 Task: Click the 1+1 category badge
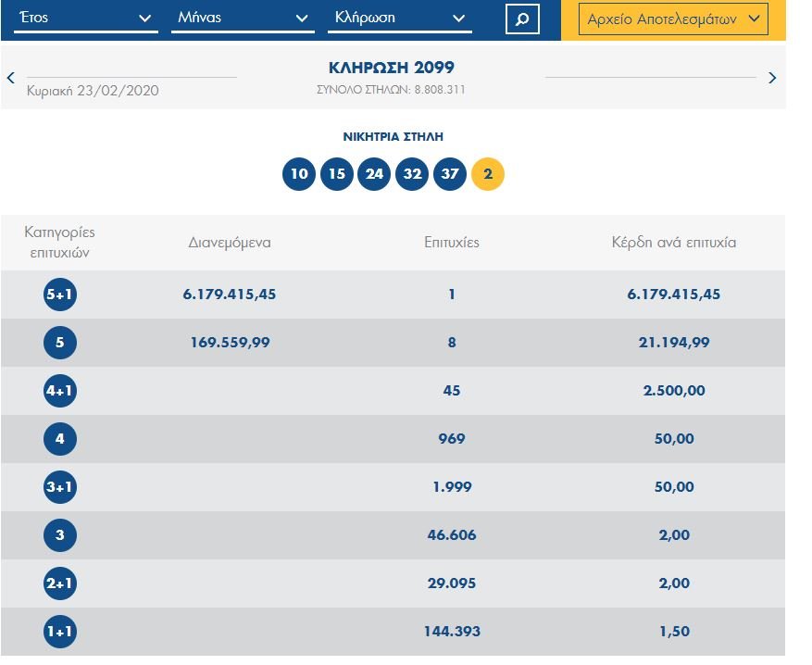60,632
